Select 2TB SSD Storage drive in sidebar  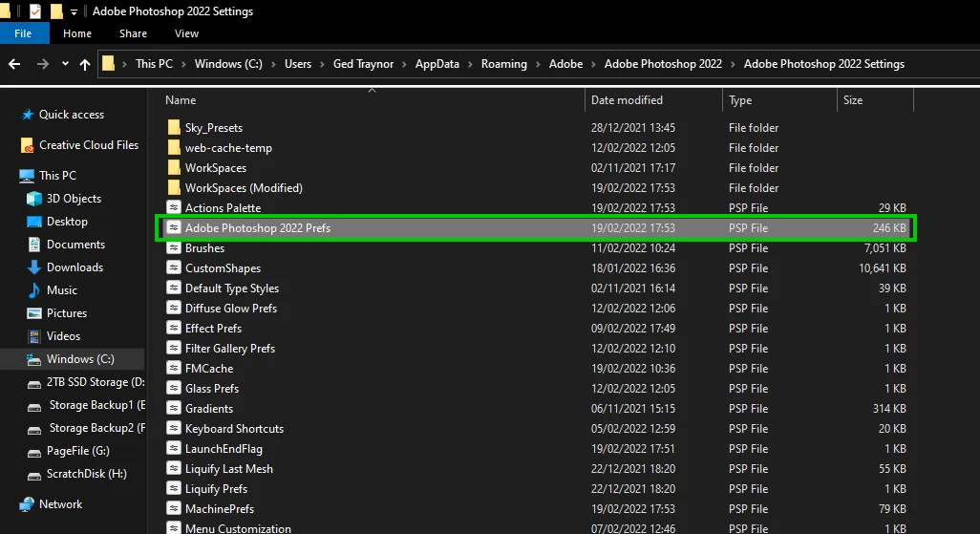coord(86,382)
